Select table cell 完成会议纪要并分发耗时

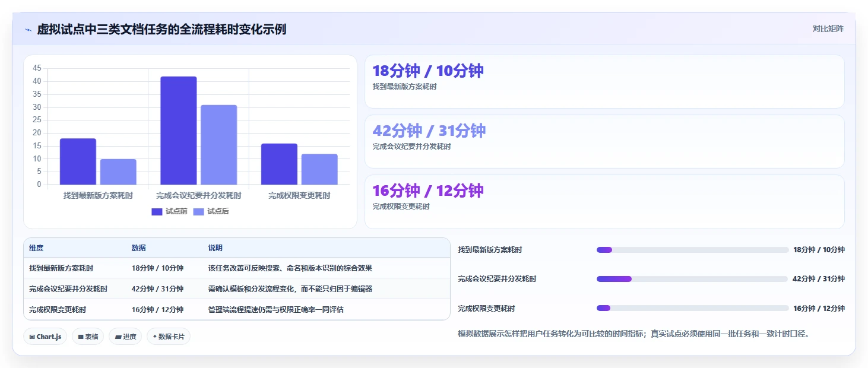68,289
